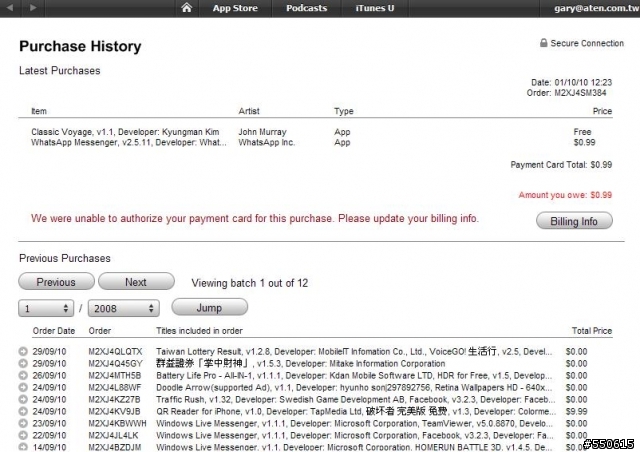The height and width of the screenshot is (452, 640).
Task: Expand order M2XJ4KZ27B arrow icon
Action: point(23,399)
